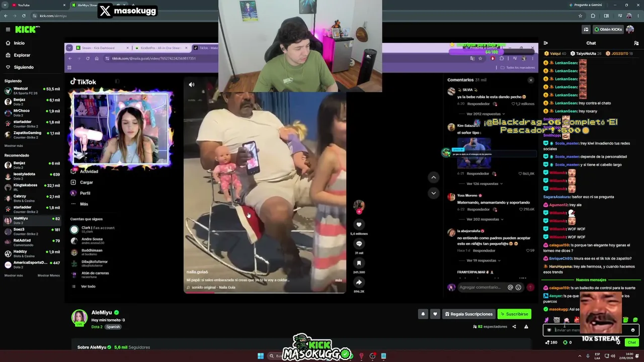
Task: Click the Kick logo
Action: click(26, 30)
